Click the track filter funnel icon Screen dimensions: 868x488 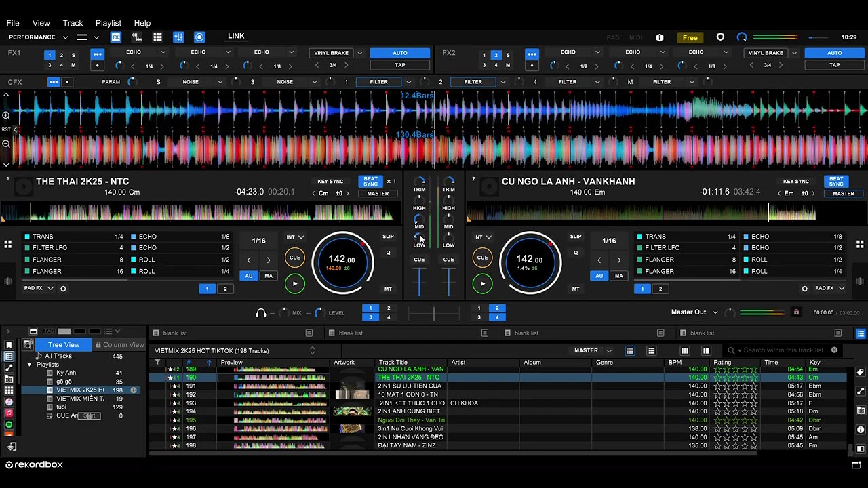pos(157,363)
